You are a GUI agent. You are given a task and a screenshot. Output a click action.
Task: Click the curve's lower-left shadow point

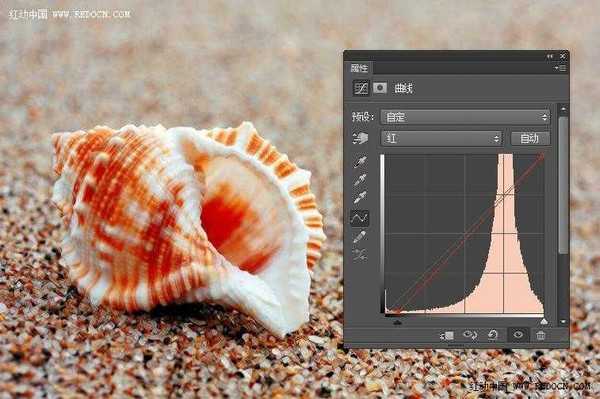pyautogui.click(x=397, y=312)
